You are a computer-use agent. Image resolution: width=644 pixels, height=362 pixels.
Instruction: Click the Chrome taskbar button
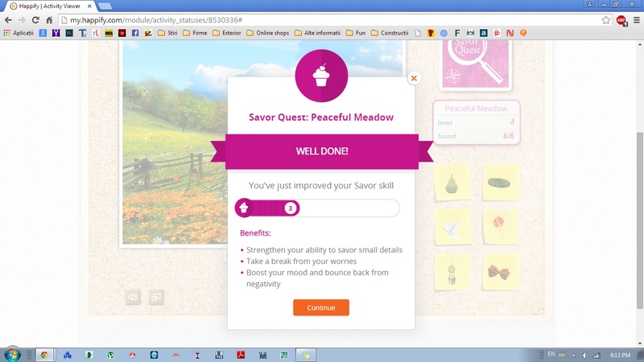[44, 355]
